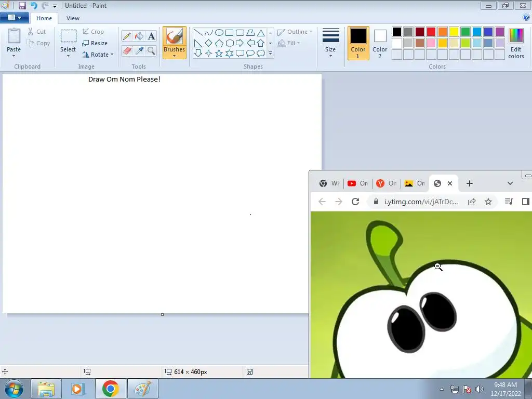Open the Rotate dropdown
The image size is (532, 399).
pos(97,55)
